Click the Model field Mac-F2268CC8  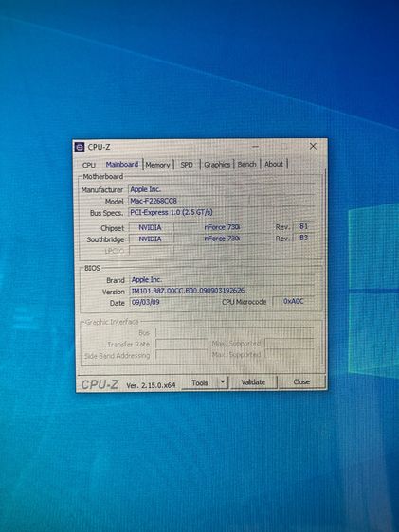tap(222, 201)
